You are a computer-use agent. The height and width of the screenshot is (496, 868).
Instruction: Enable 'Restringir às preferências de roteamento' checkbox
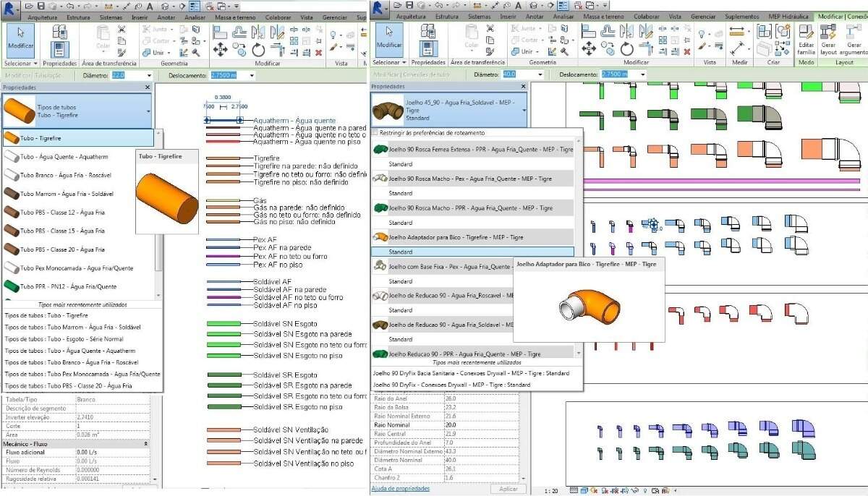tap(375, 133)
